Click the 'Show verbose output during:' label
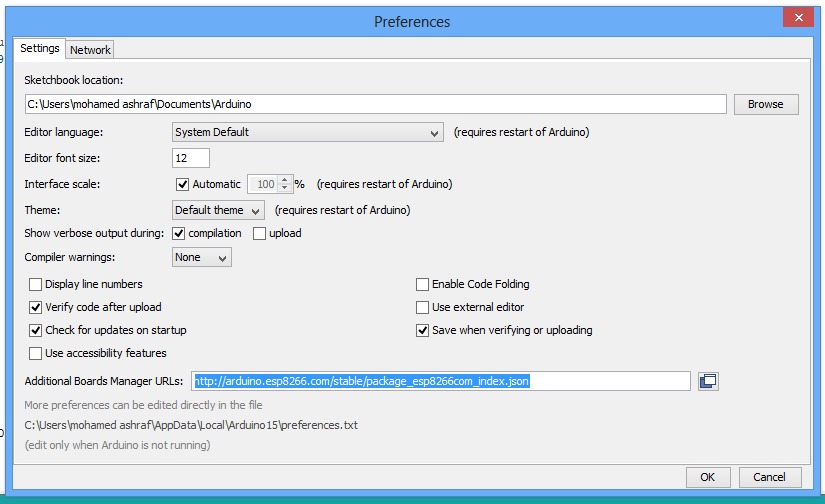 [94, 233]
